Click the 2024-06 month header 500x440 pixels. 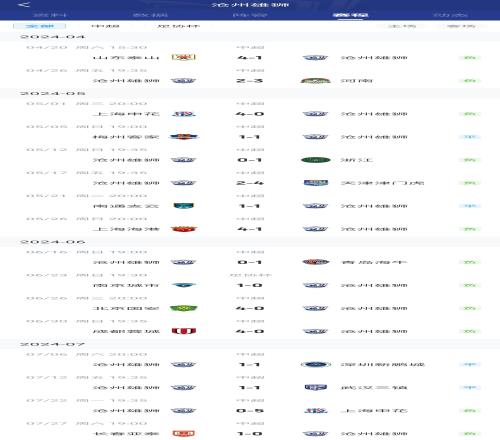point(52,241)
